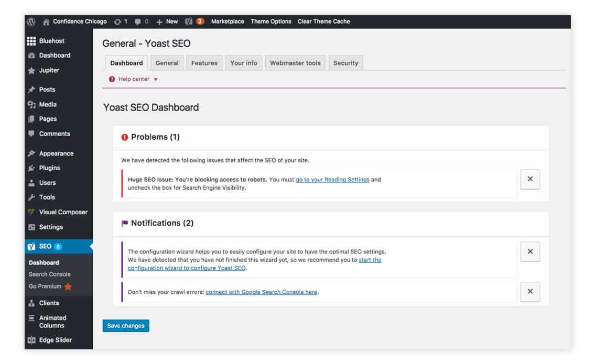Click the Problems (1) heading
Image resolution: width=595 pixels, height=364 pixels.
point(155,137)
